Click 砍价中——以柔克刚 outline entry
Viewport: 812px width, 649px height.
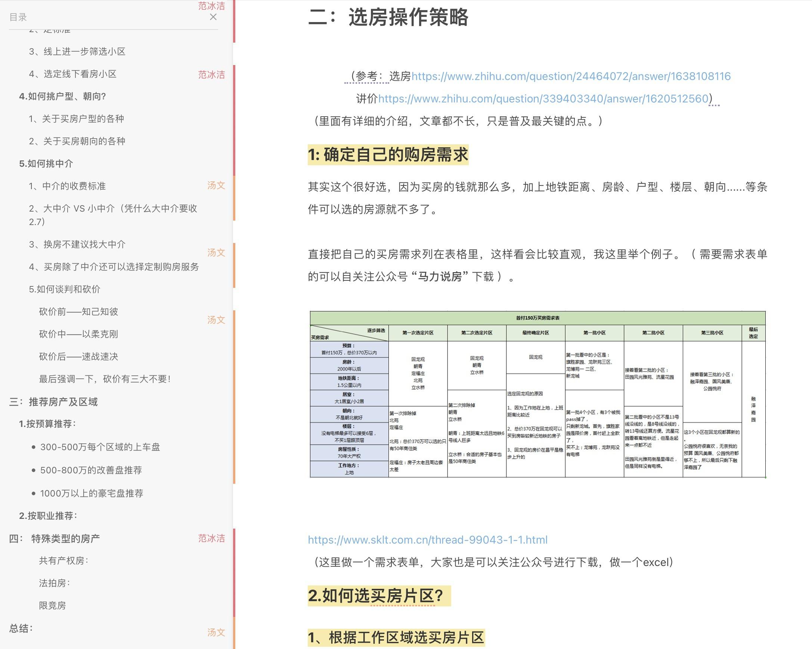(x=78, y=334)
